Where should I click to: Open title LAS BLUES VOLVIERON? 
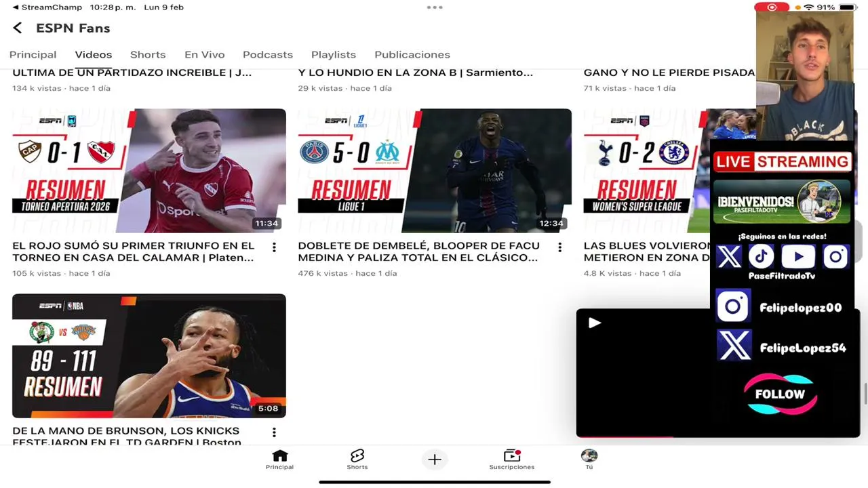[646, 251]
